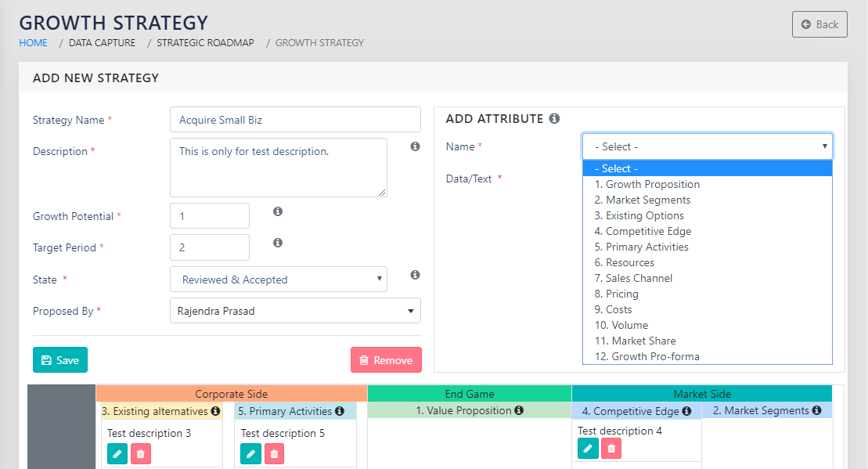The height and width of the screenshot is (469, 868).
Task: Edit Test description 3 with pencil icon
Action: point(117,453)
